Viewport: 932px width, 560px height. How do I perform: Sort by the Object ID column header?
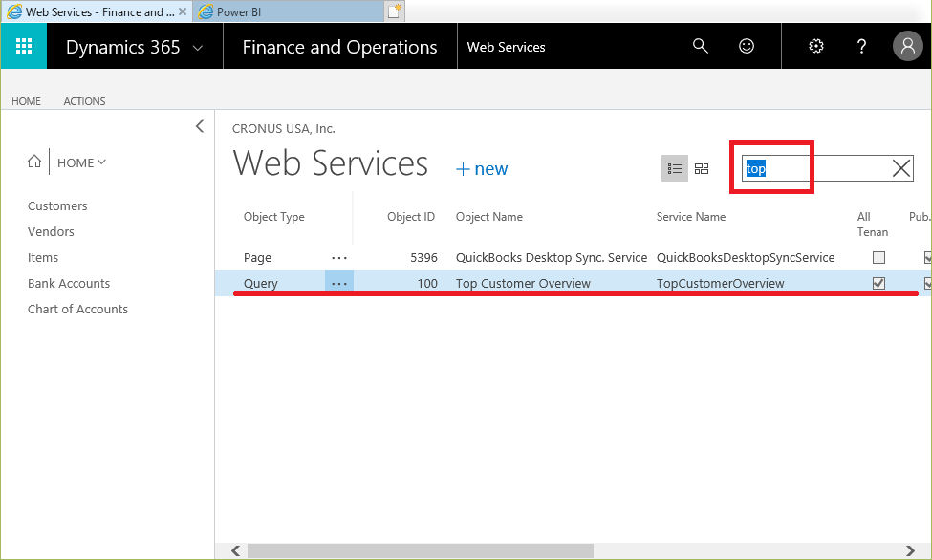point(411,217)
